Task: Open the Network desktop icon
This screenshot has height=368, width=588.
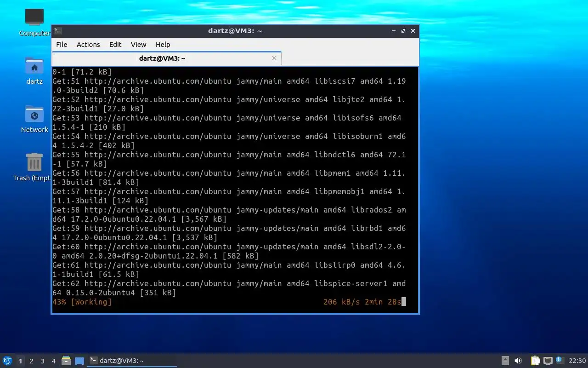Action: [x=34, y=119]
